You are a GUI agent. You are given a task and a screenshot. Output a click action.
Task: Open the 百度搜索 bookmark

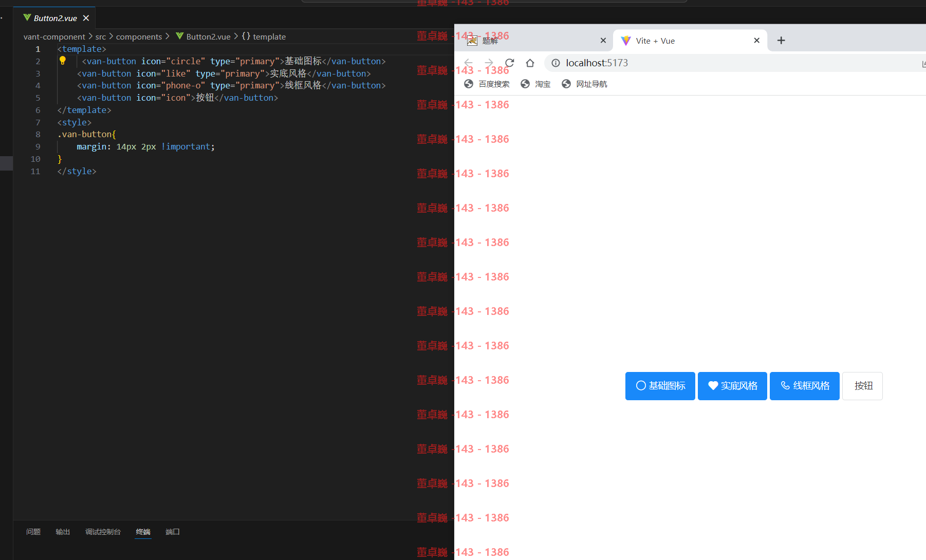(487, 84)
